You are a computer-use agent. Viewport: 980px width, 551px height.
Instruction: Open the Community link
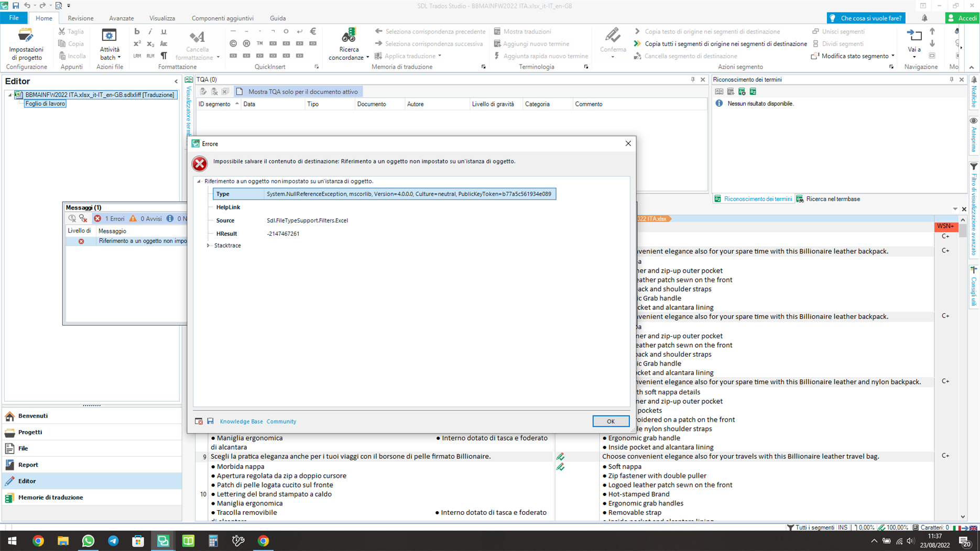click(281, 421)
